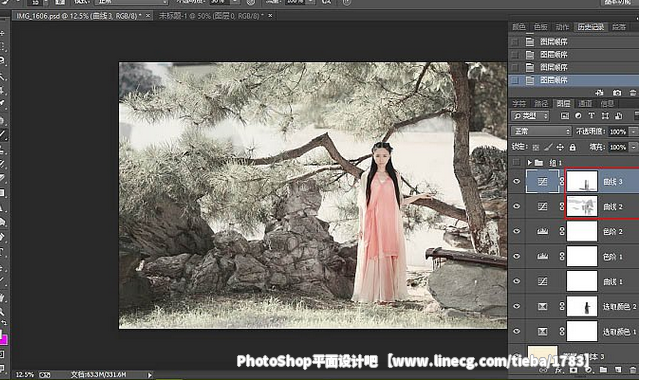Hide the 色阶 1 layer
Screen dimensions: 645x380
[x=517, y=257]
